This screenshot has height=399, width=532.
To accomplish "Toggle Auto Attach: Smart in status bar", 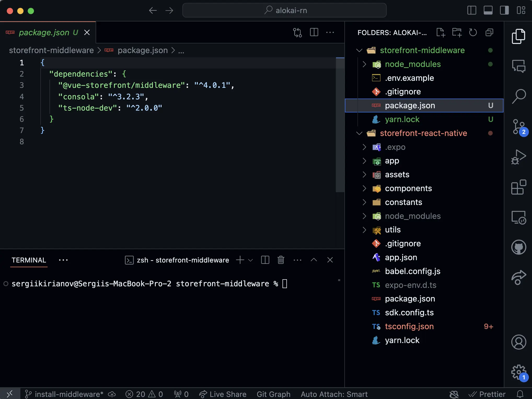I will point(334,394).
